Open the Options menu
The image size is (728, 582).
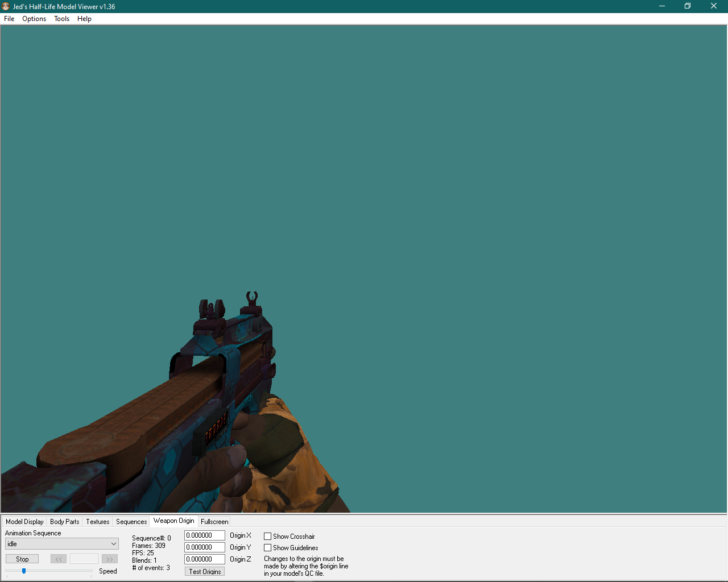pos(34,19)
